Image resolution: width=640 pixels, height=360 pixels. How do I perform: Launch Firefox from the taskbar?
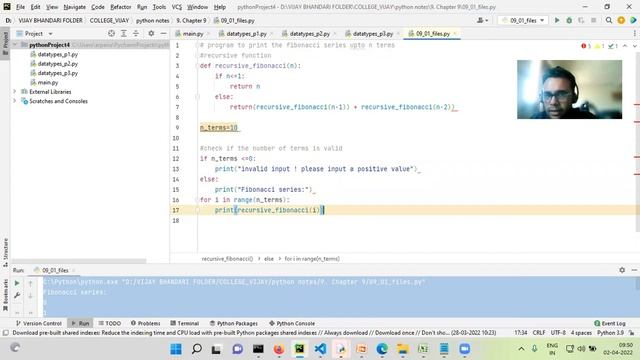click(x=279, y=349)
